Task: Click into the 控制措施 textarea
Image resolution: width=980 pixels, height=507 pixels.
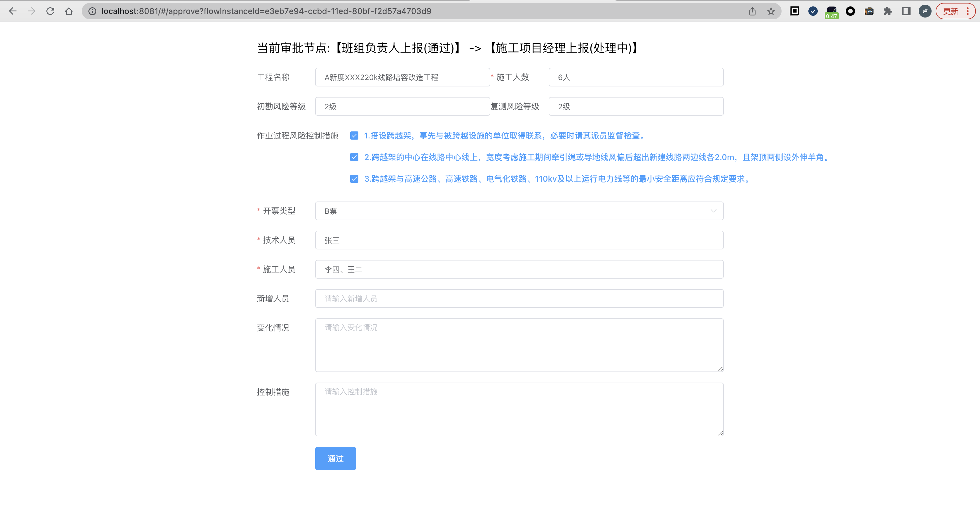Action: point(519,409)
